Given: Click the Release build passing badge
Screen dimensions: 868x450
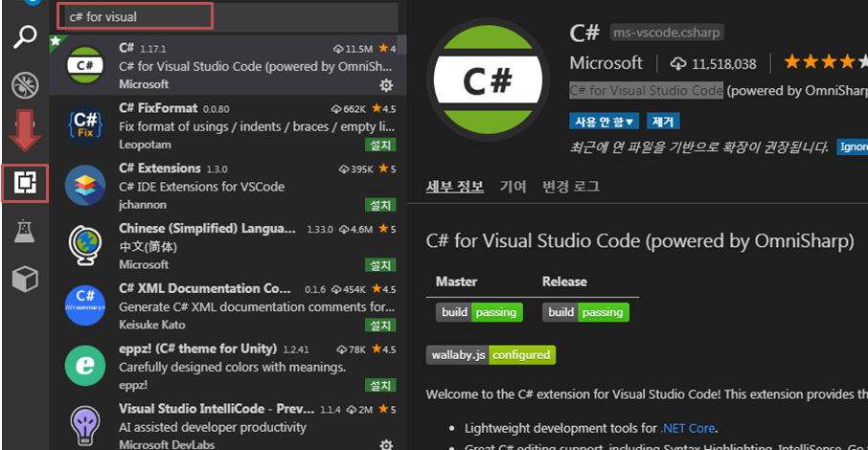Looking at the screenshot, I should coord(585,312).
